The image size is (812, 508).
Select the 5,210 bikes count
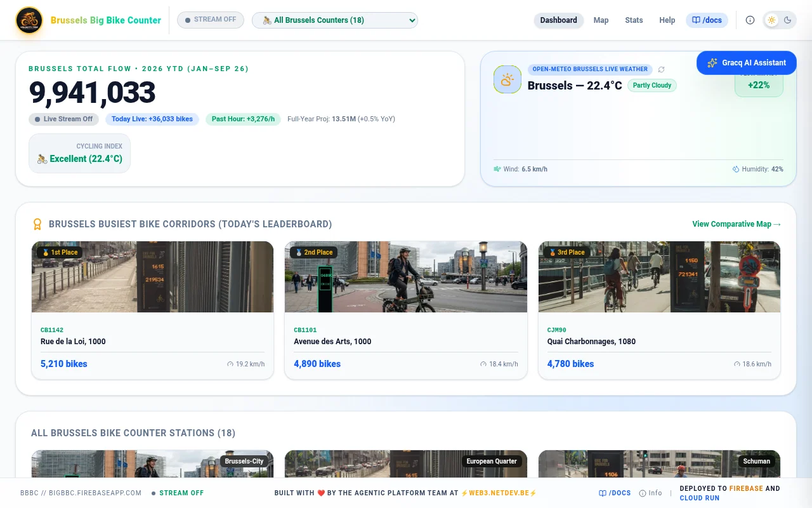[64, 364]
